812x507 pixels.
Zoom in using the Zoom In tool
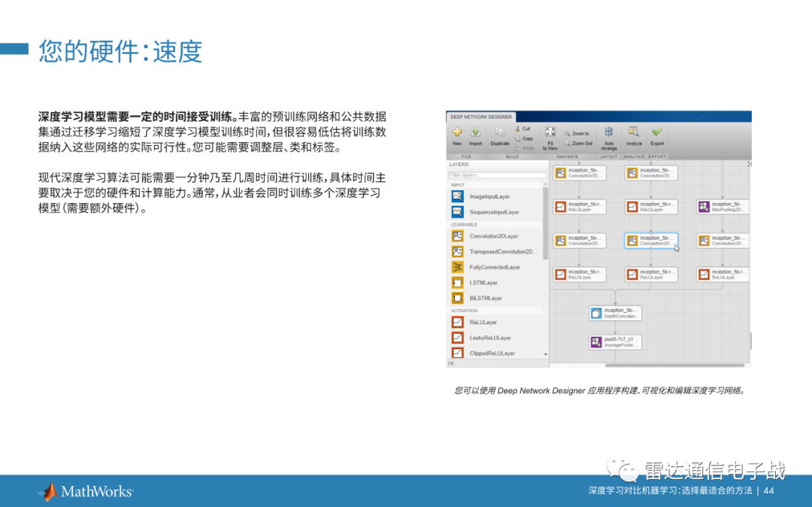[x=577, y=134]
